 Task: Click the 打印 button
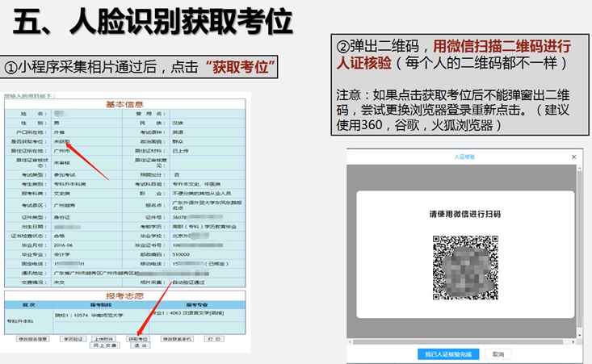(x=214, y=339)
